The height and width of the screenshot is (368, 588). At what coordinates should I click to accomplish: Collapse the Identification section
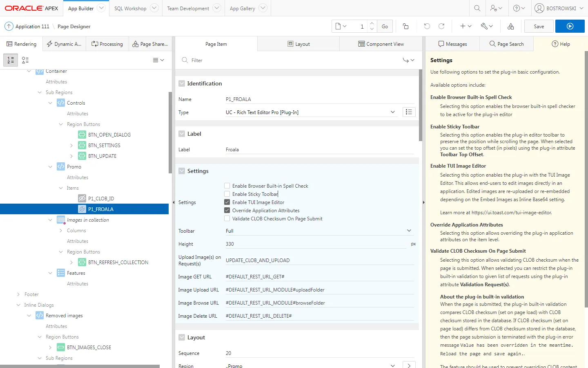click(182, 83)
